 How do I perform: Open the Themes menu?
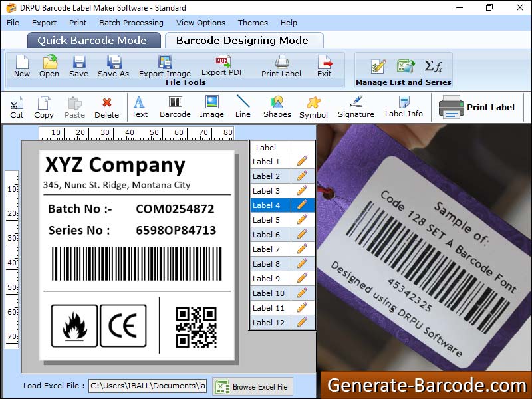click(253, 23)
